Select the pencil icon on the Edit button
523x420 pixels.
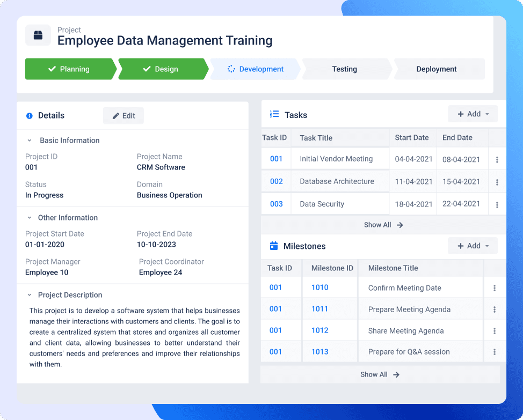(115, 115)
